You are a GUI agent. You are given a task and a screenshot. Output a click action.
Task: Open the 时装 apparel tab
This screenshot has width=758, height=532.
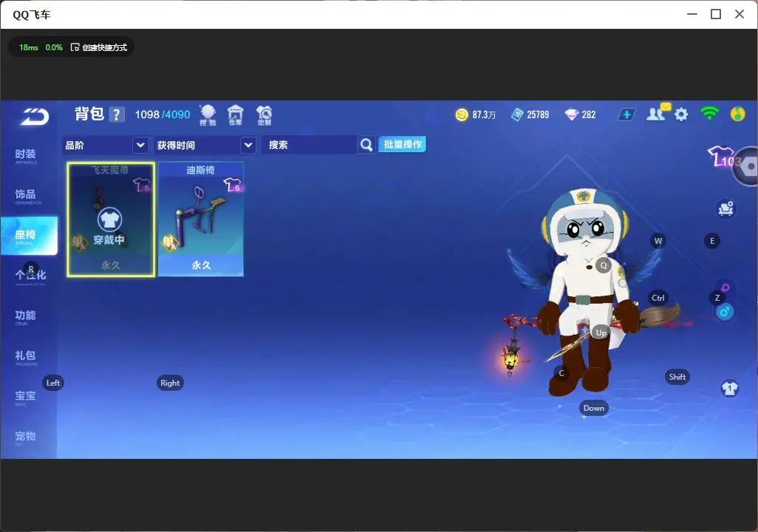(26, 156)
